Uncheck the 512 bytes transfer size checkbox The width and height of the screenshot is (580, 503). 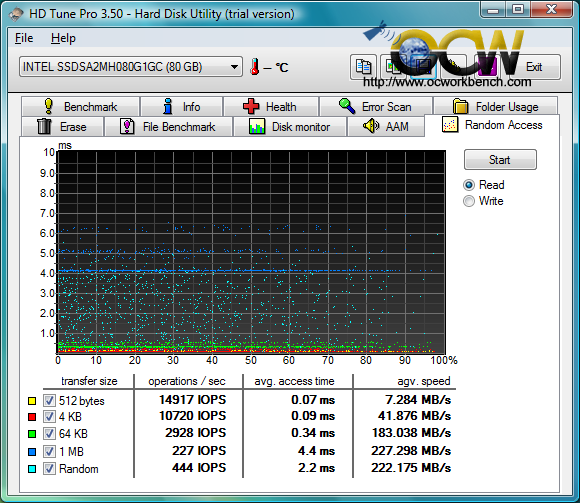[49, 401]
